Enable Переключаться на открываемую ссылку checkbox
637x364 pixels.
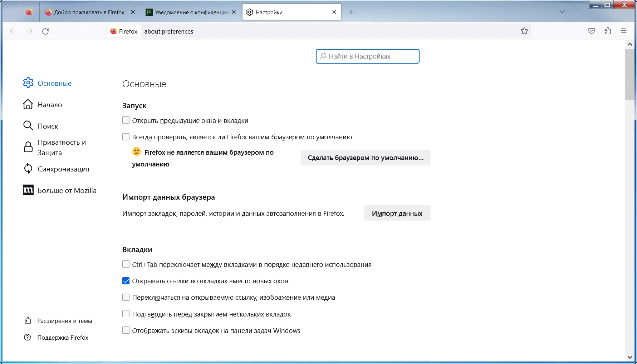pyautogui.click(x=126, y=297)
